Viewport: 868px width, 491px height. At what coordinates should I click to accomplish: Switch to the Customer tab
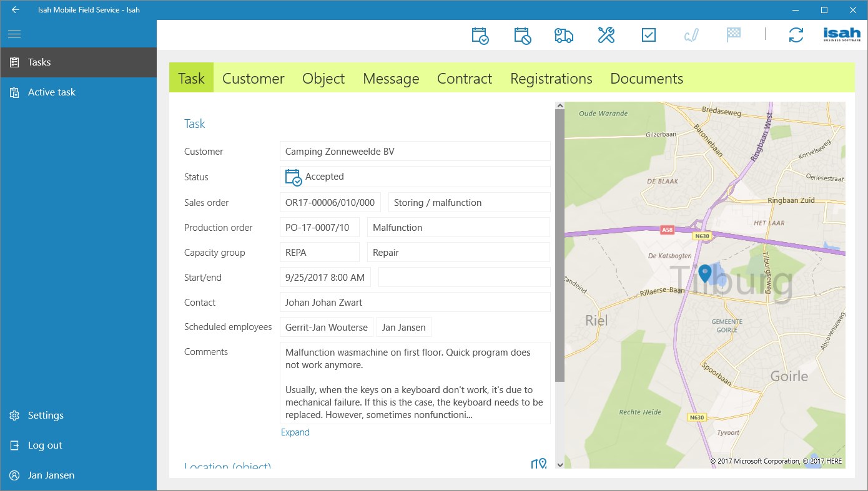tap(253, 78)
